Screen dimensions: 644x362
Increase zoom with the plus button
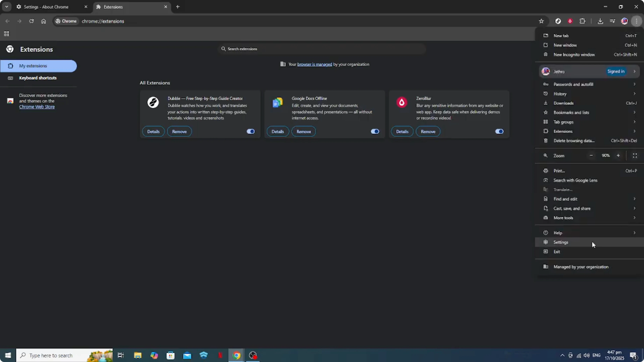[x=618, y=156]
